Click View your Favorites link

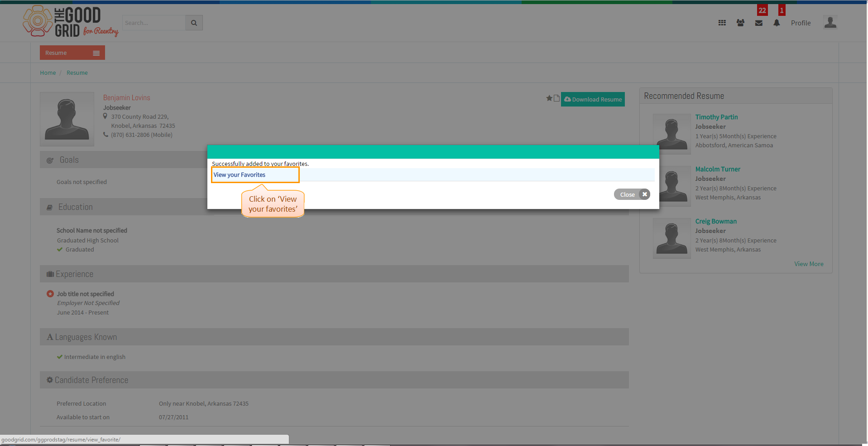[x=240, y=175]
